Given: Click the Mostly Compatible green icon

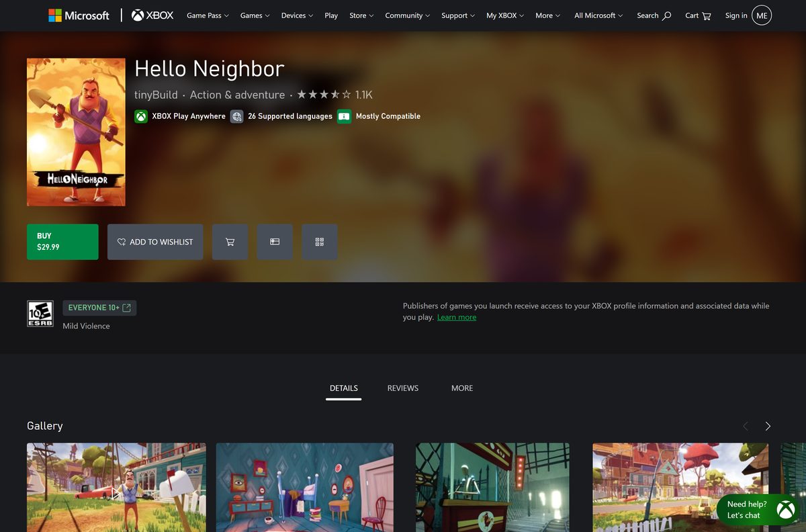Looking at the screenshot, I should (345, 116).
